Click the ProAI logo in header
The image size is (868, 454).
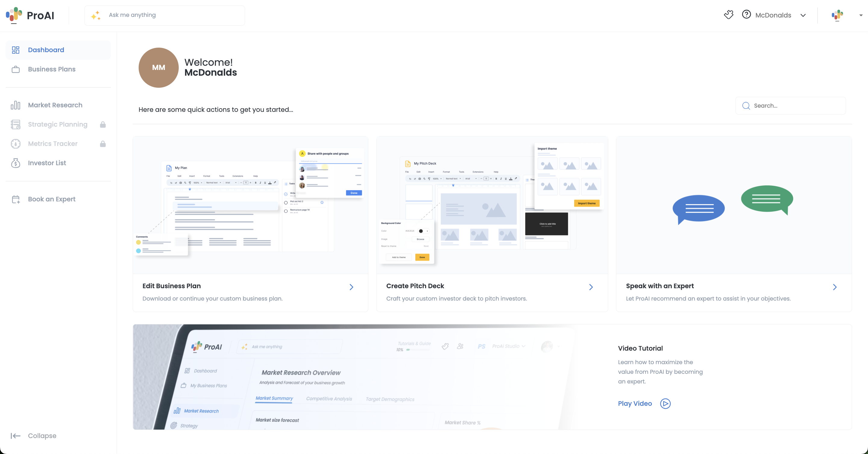coord(30,15)
